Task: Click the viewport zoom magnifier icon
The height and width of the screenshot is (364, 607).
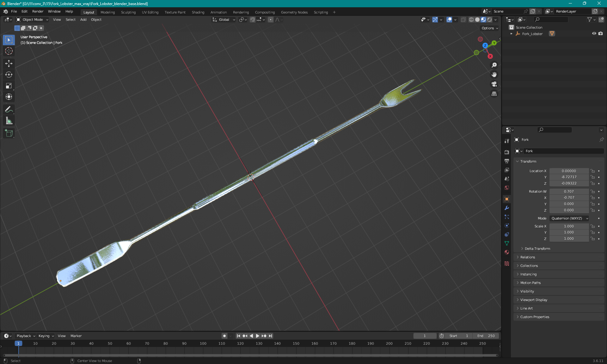Action: coord(494,65)
